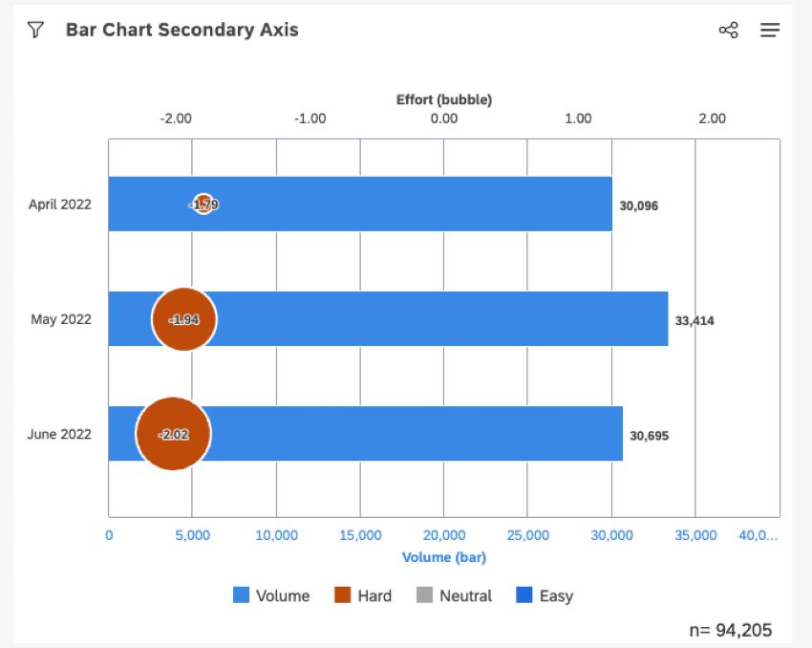The height and width of the screenshot is (648, 812).
Task: Select the gray Neutral legend icon
Action: [x=427, y=595]
